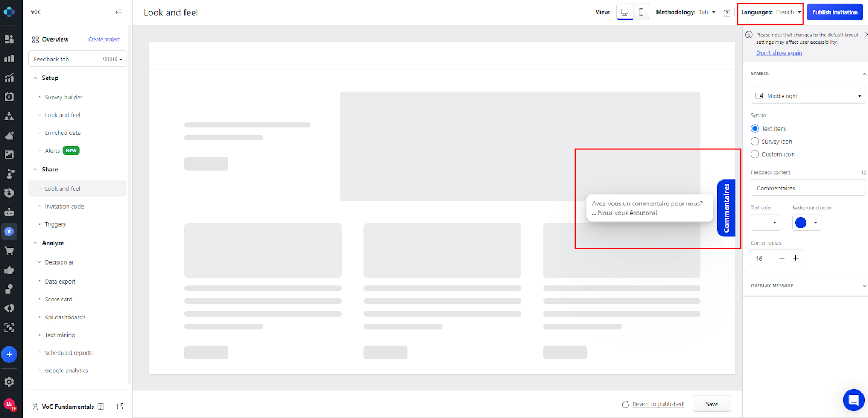Screen dimensions: 868x418
Task: Choose the Custom icon radio option
Action: (x=755, y=155)
